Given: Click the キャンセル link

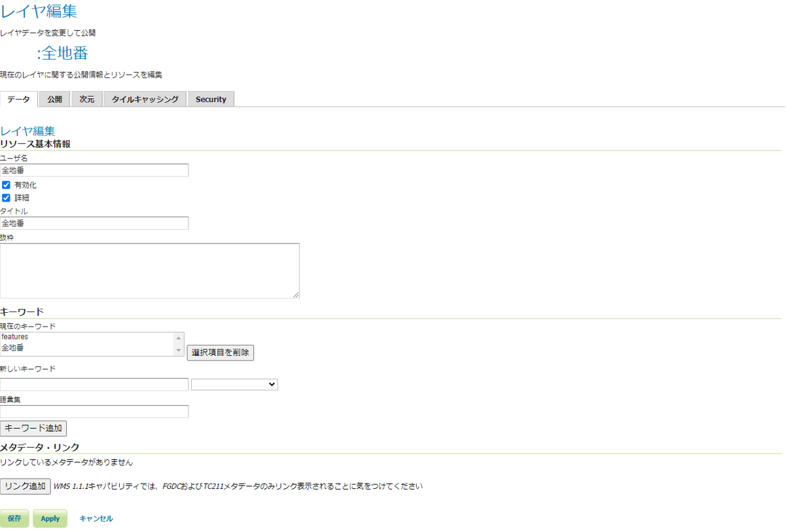Looking at the screenshot, I should [96, 518].
